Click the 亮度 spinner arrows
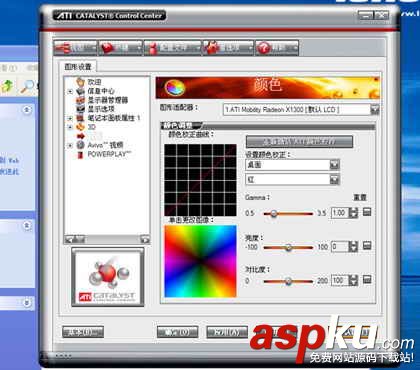This screenshot has width=420, height=370. 353,247
